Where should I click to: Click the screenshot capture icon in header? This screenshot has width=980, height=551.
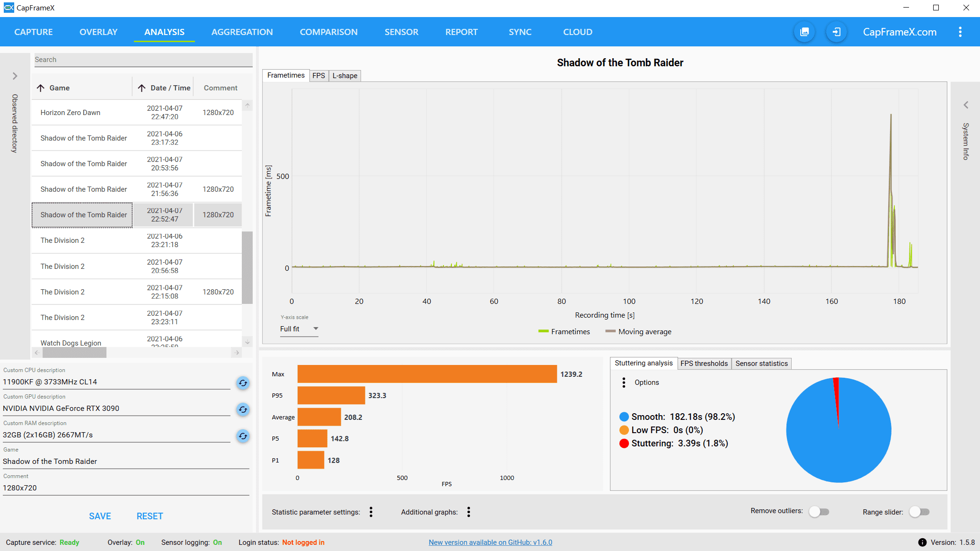(x=804, y=32)
